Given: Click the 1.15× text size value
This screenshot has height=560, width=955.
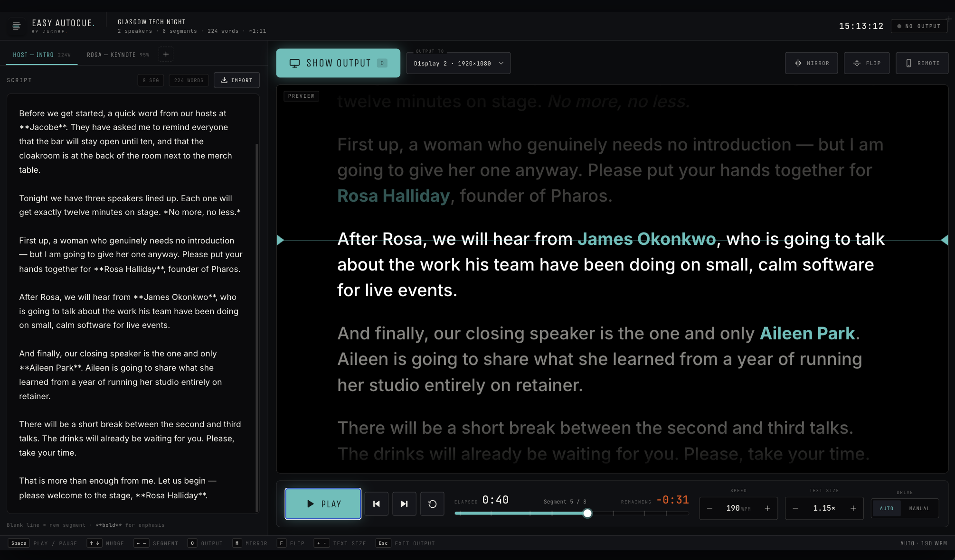Looking at the screenshot, I should pos(824,508).
